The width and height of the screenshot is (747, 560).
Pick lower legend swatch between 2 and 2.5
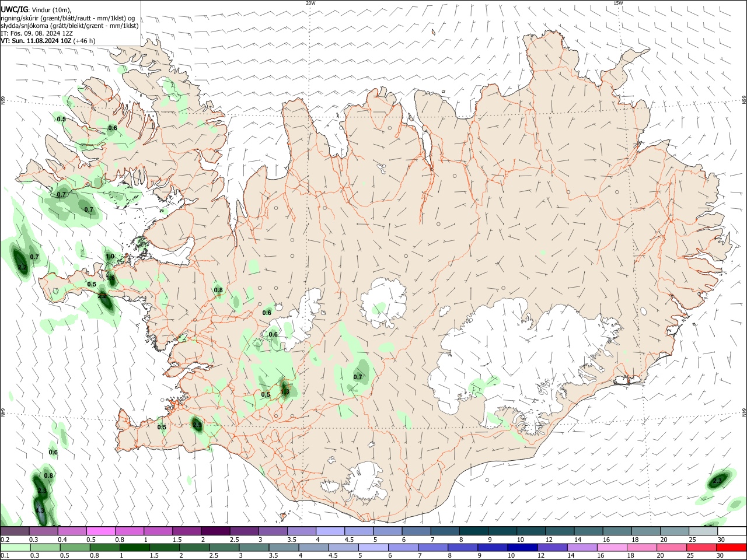(194, 547)
